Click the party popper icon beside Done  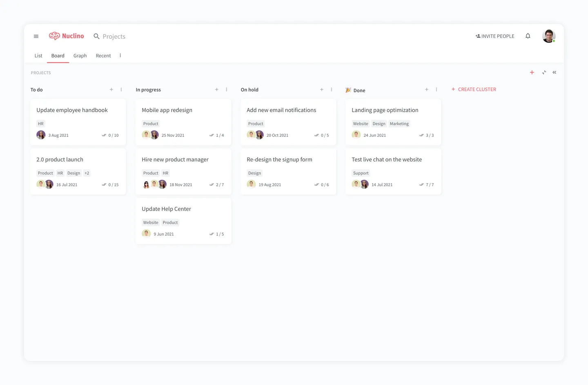tap(348, 90)
